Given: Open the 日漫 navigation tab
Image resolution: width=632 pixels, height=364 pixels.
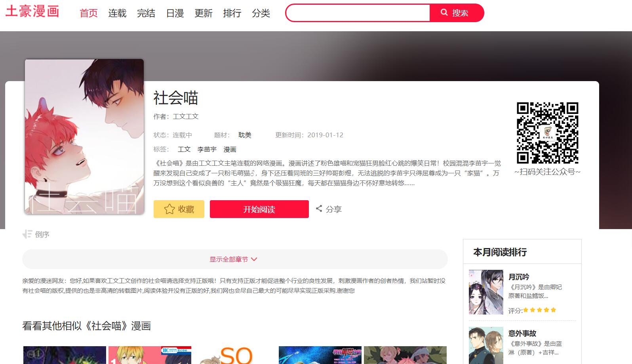Looking at the screenshot, I should pyautogui.click(x=175, y=13).
